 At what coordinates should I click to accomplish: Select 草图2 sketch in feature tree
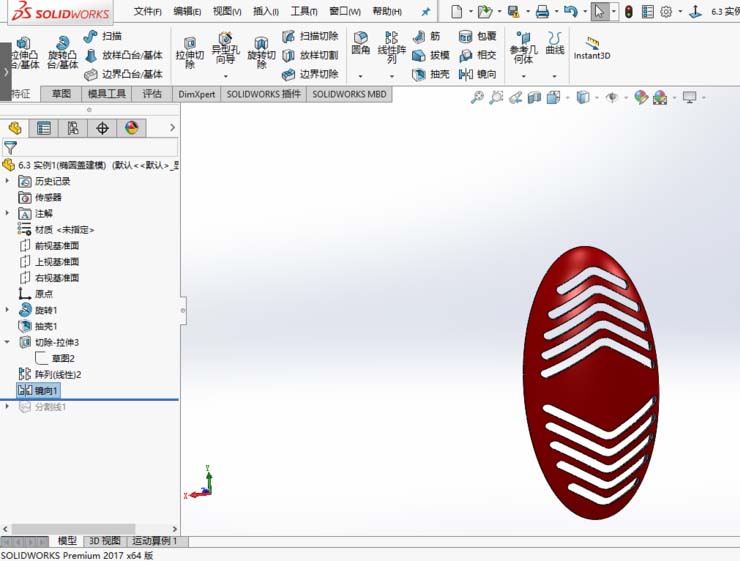(x=55, y=358)
